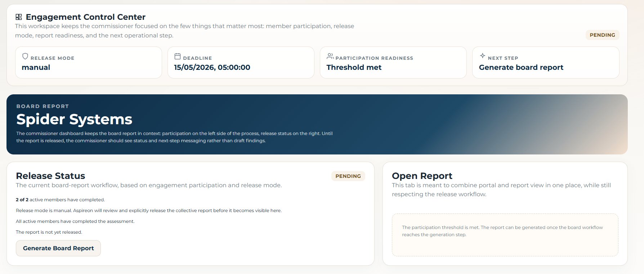644x274 pixels.
Task: Click the PENDING badge in Engagement Control Center
Action: (x=603, y=35)
